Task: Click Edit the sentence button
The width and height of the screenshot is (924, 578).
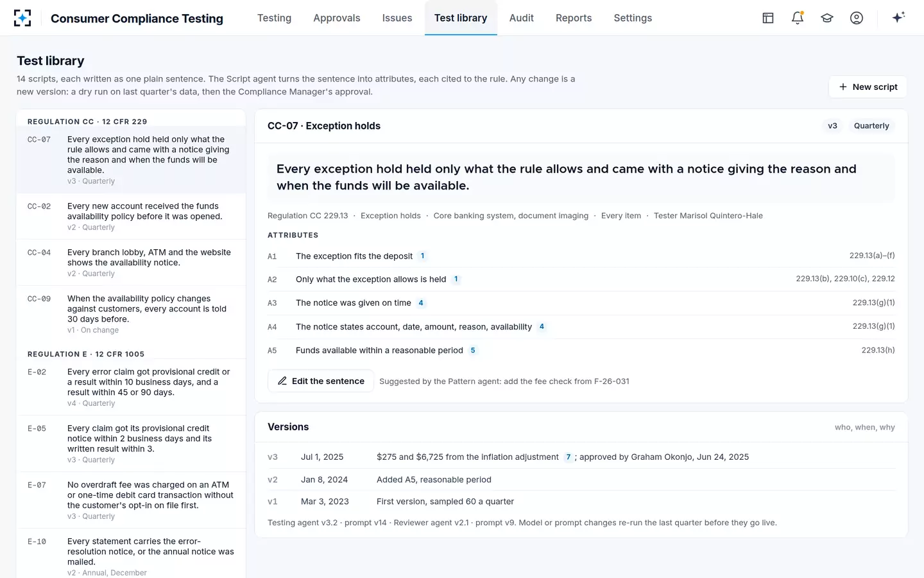Action: (321, 381)
